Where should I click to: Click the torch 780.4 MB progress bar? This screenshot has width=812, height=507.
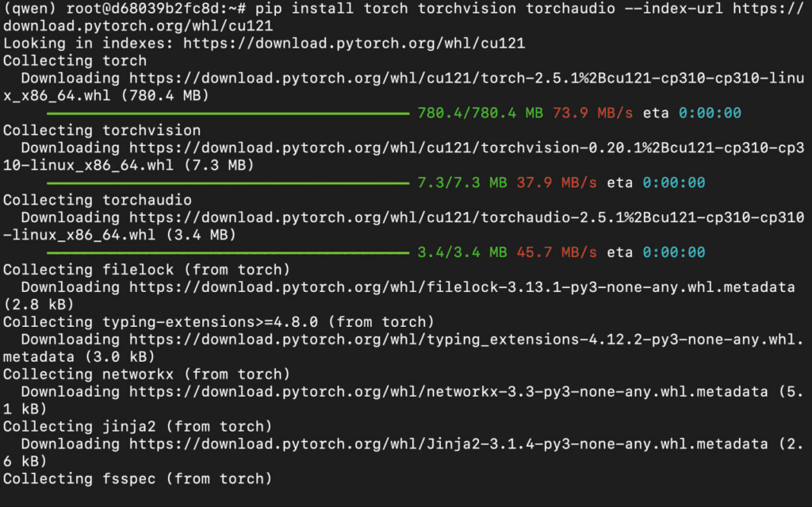pyautogui.click(x=228, y=113)
